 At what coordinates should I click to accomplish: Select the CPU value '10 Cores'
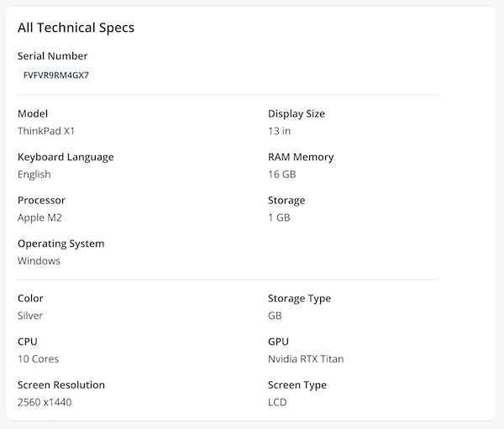(39, 359)
